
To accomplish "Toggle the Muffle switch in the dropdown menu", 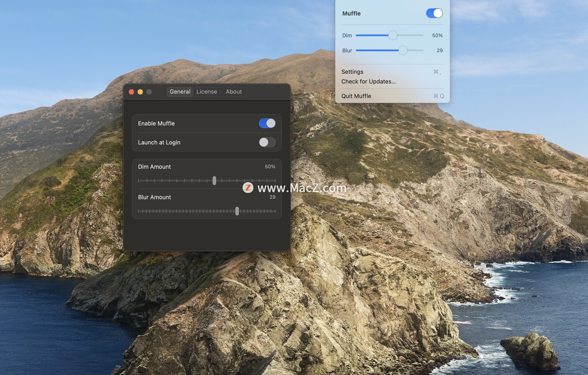I will point(434,13).
